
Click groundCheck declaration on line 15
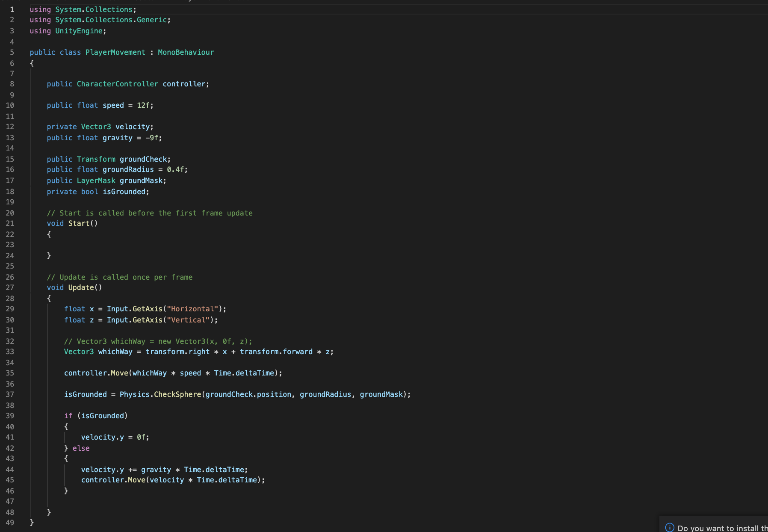click(143, 159)
